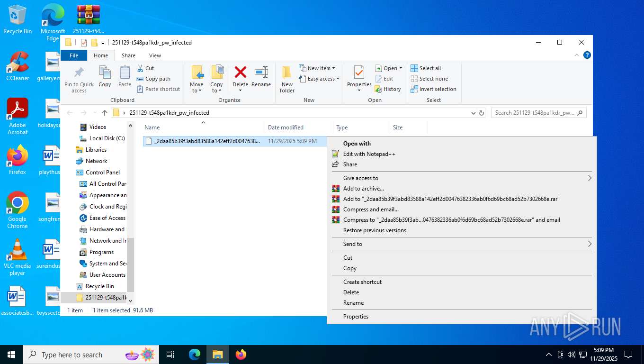
Task: Switch to the View ribbon tab
Action: [155, 55]
